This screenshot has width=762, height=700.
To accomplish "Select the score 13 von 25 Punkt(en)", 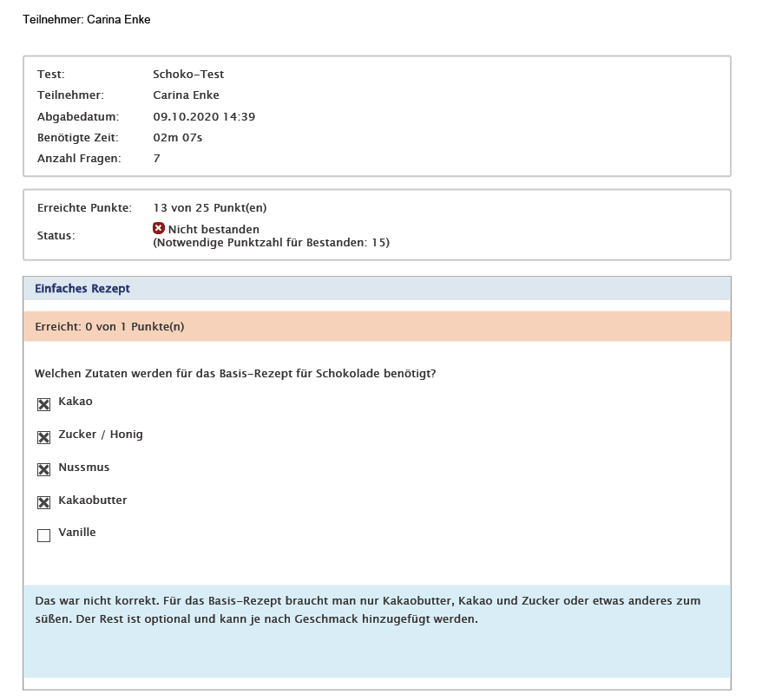I will point(209,207).
